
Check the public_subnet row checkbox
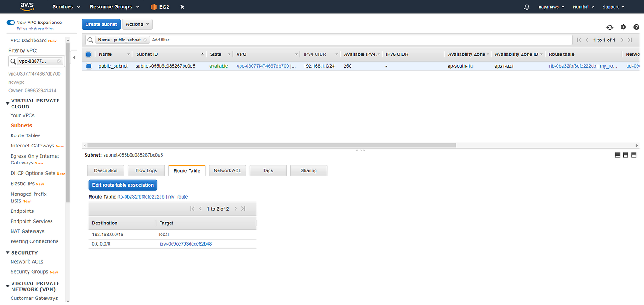[x=89, y=66]
